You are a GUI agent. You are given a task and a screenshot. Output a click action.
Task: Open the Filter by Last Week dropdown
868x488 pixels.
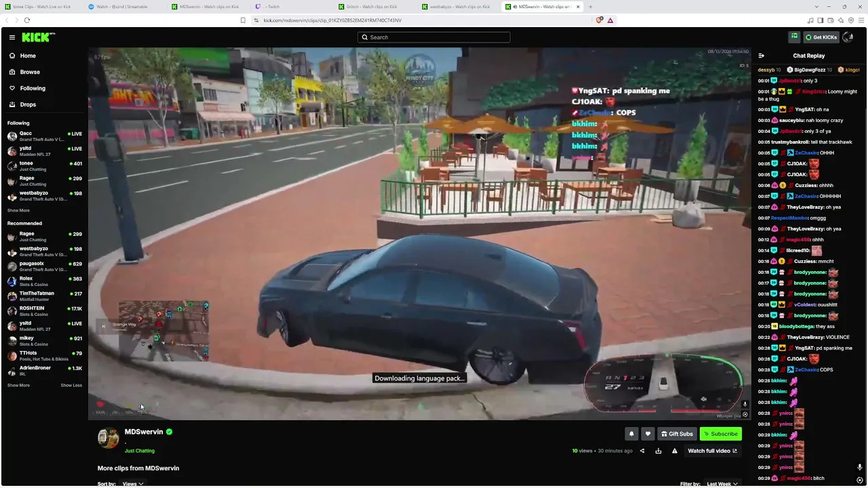tap(722, 484)
